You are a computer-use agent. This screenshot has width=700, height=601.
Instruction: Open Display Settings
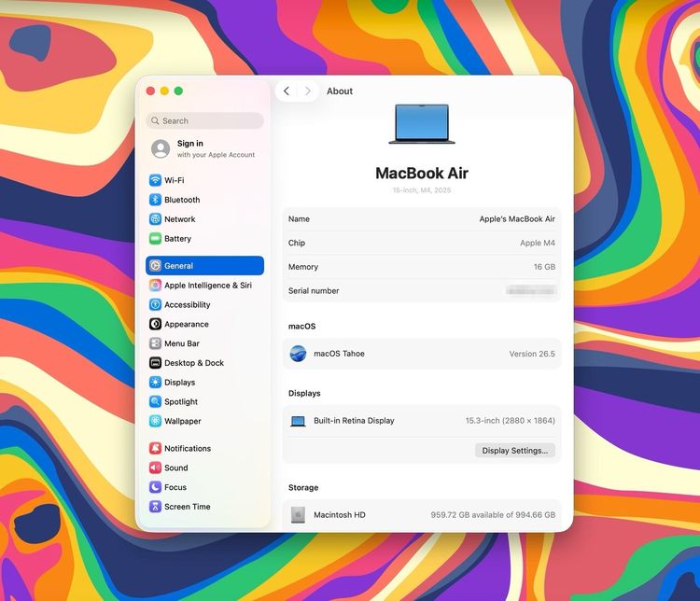click(514, 451)
